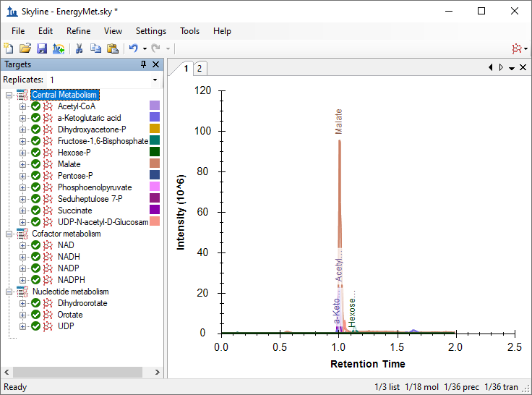
Task: Select graph tab 1
Action: (186, 69)
